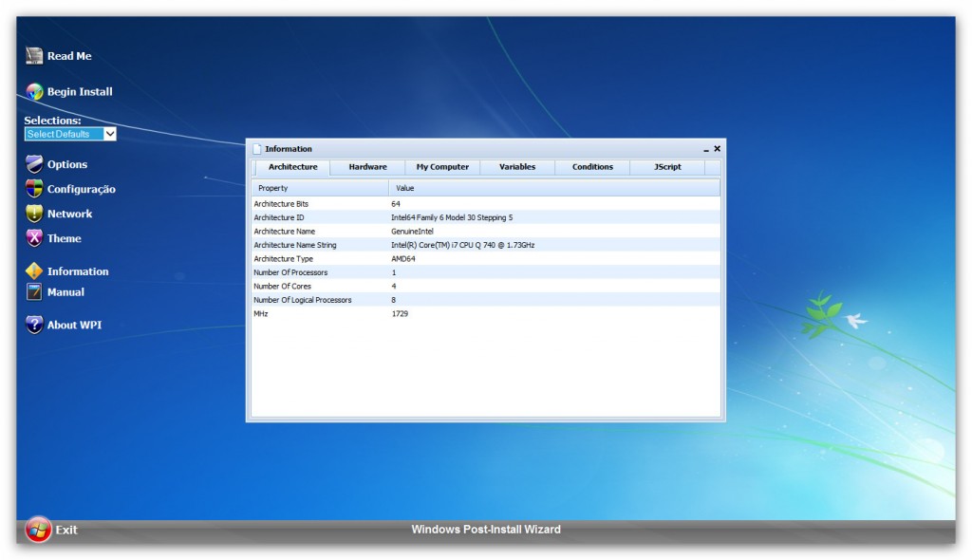Screen dimensions: 972x560
Task: Switch to the JScript tab
Action: click(667, 167)
